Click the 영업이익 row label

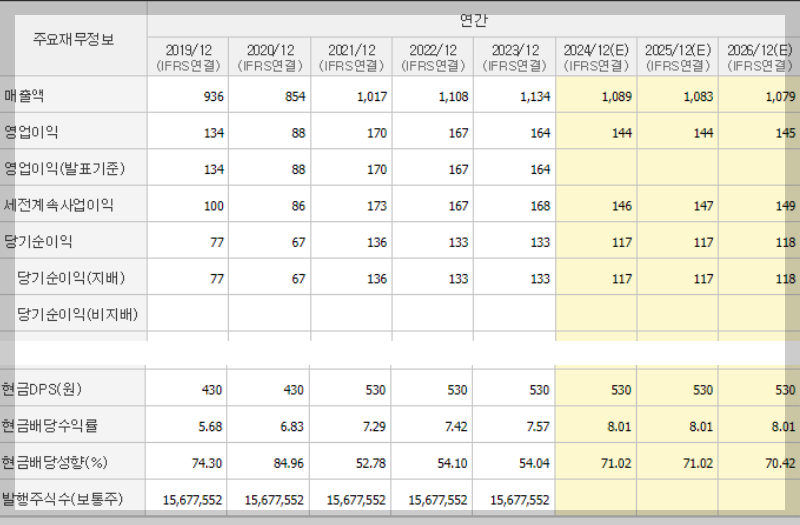click(x=31, y=132)
